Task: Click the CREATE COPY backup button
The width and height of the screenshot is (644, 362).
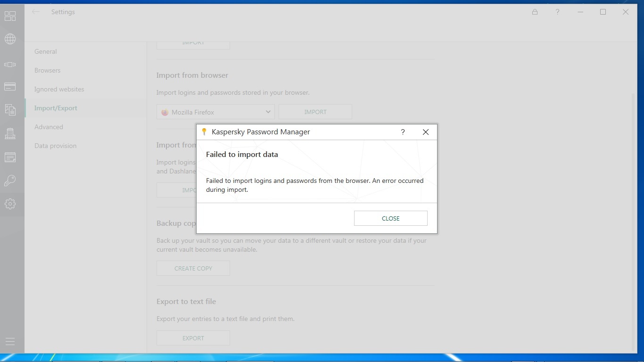Action: (x=193, y=268)
